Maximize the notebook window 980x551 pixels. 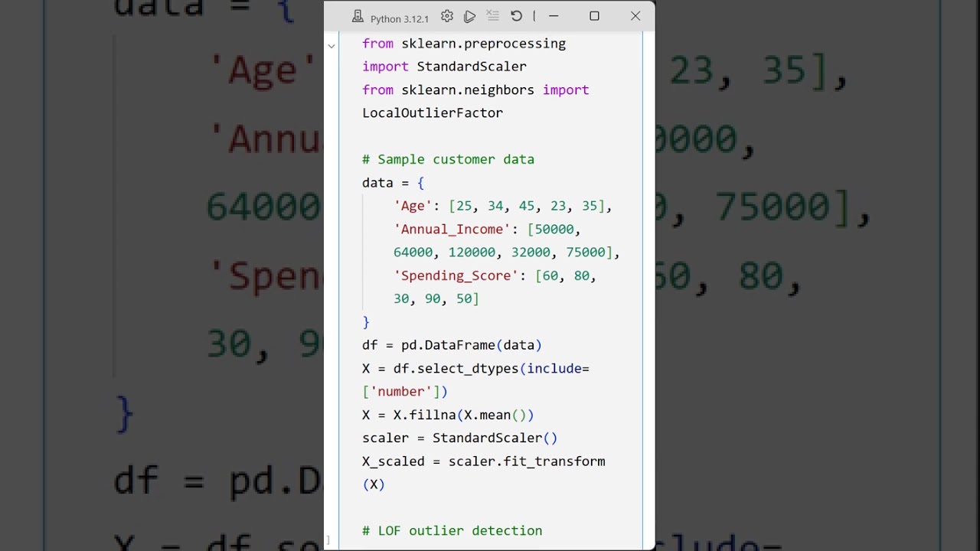[x=594, y=16]
